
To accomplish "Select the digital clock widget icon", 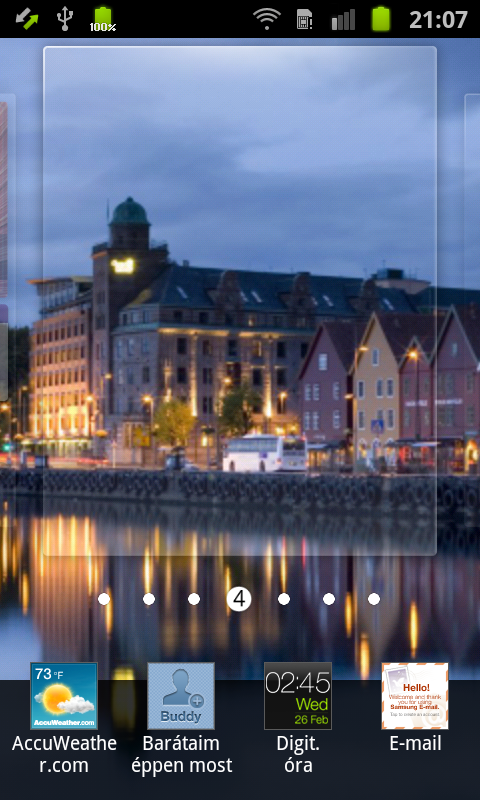I will point(298,695).
